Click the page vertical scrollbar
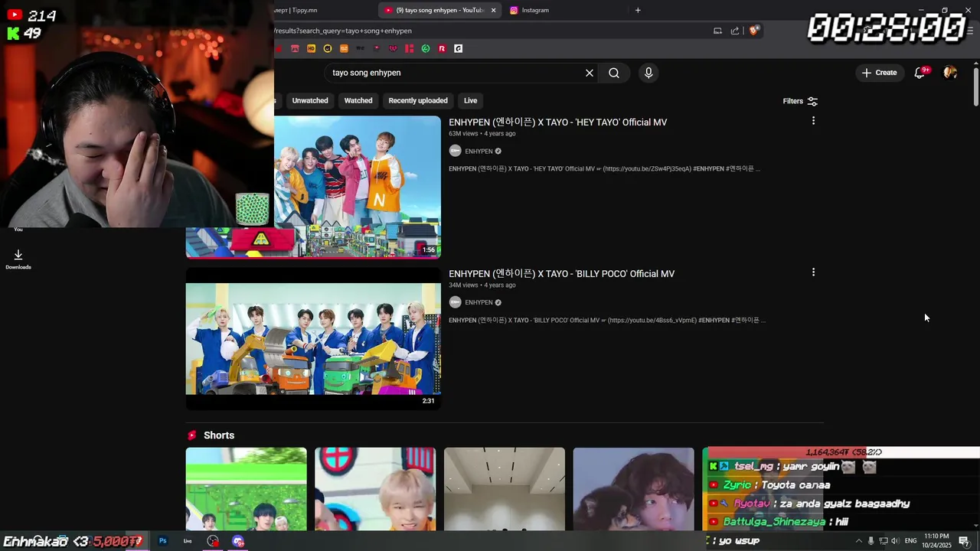Screen dimensions: 980x551 pyautogui.click(x=975, y=88)
